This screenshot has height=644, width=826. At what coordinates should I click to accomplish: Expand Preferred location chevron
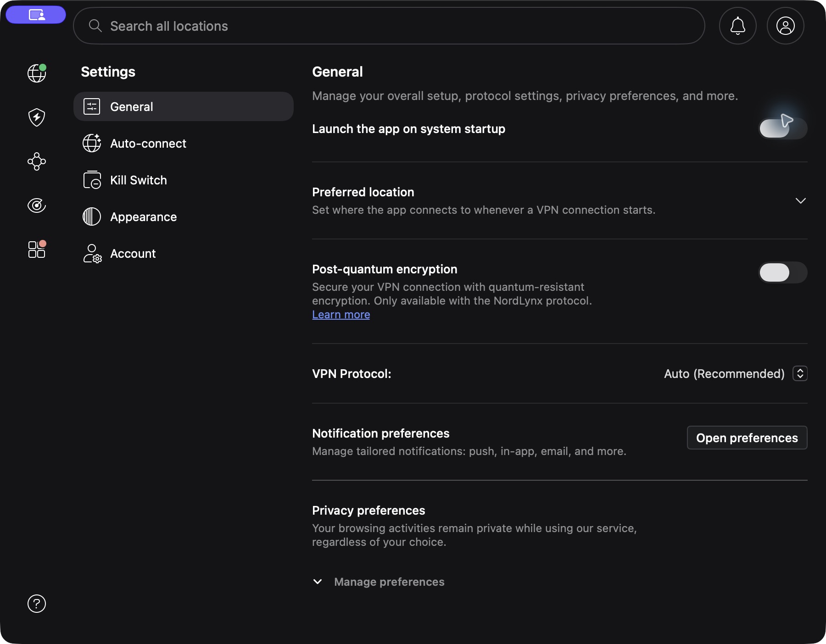click(800, 201)
